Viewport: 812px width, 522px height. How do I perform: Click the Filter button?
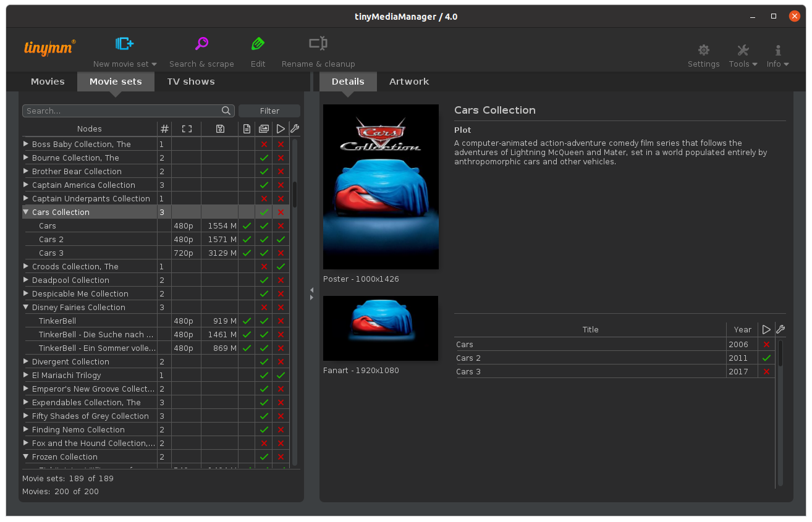click(x=269, y=111)
